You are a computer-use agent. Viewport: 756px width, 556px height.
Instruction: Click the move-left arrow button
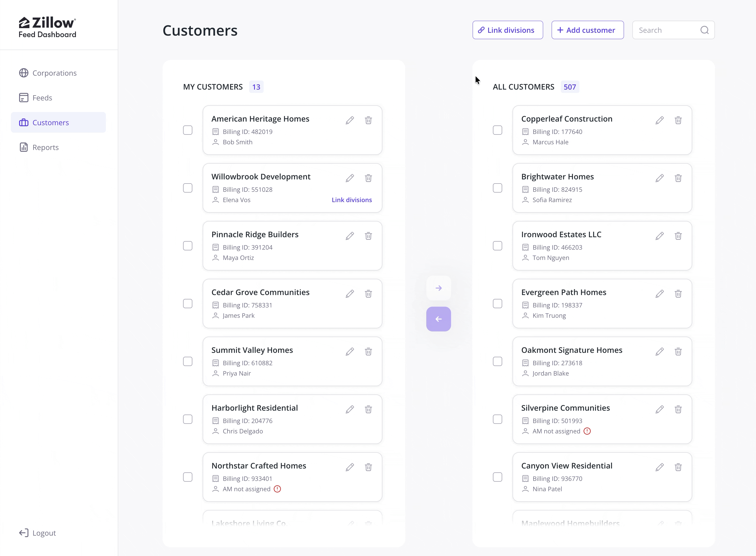click(x=438, y=319)
